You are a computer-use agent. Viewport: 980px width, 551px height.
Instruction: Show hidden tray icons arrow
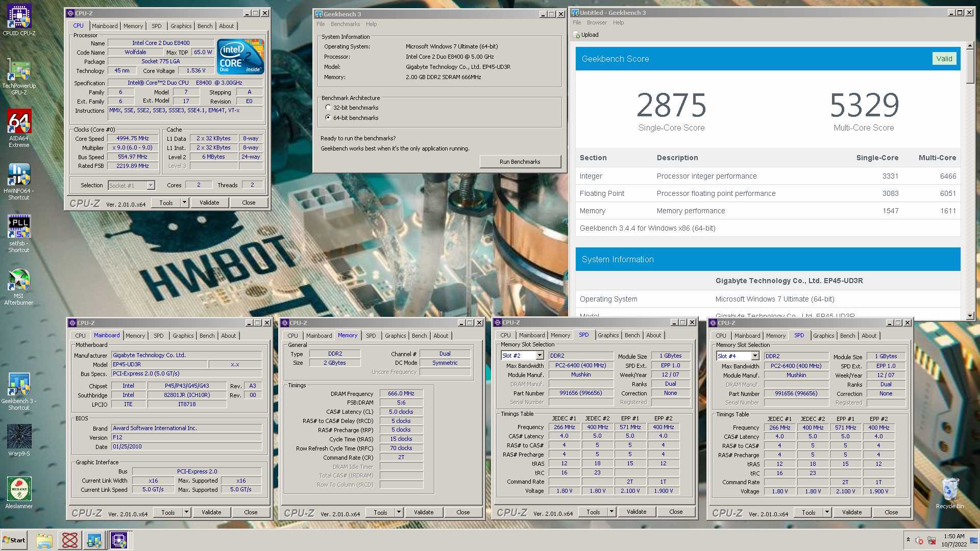908,540
